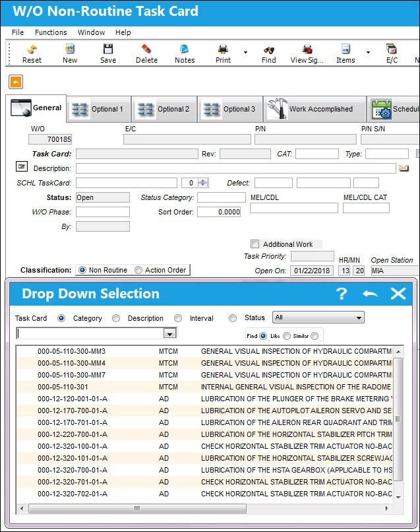This screenshot has width=420, height=532.
Task: Switch to the Optional 2 tab
Action: click(164, 110)
